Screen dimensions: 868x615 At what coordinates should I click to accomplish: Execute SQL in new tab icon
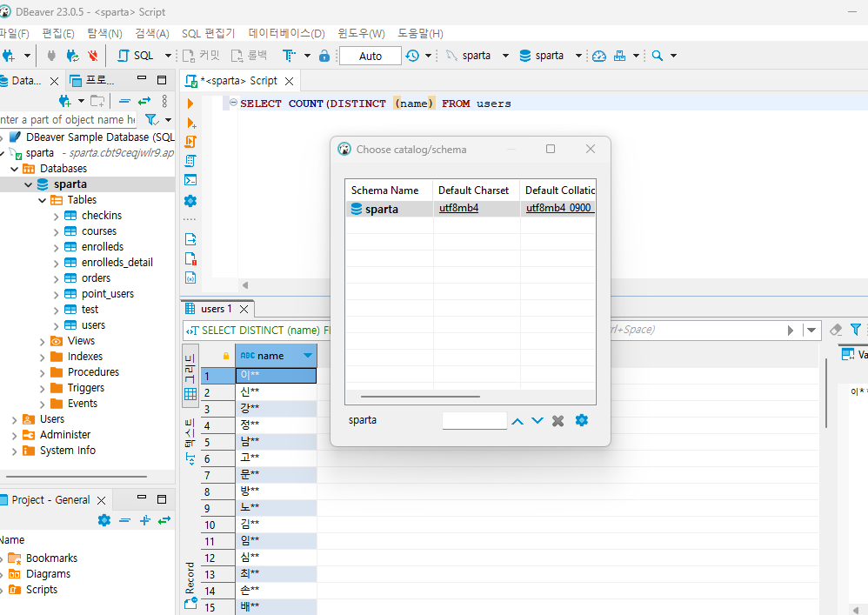191,123
